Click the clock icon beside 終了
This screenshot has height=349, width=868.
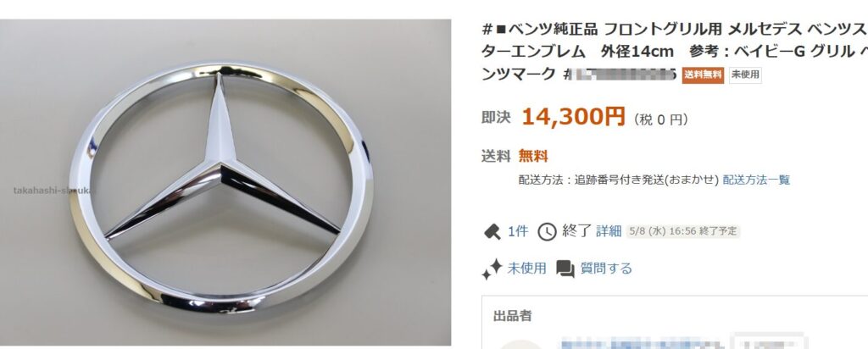click(x=547, y=232)
